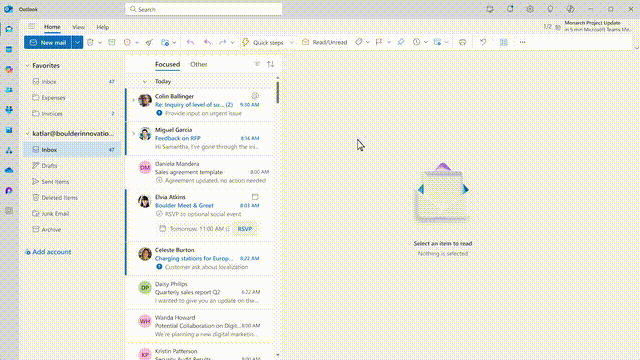
Task: Click the Pin icon in the ribbon
Action: 401,42
